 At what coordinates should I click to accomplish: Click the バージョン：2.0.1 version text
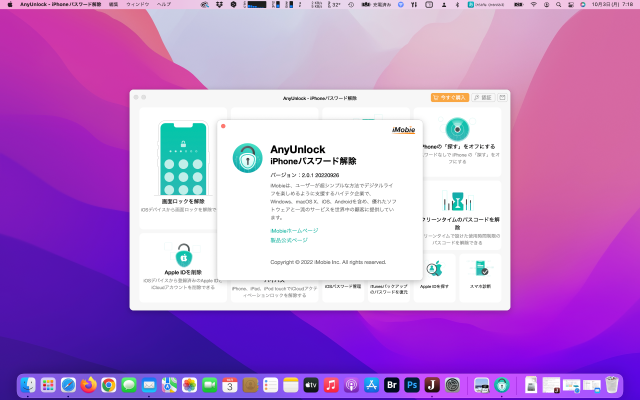click(304, 175)
